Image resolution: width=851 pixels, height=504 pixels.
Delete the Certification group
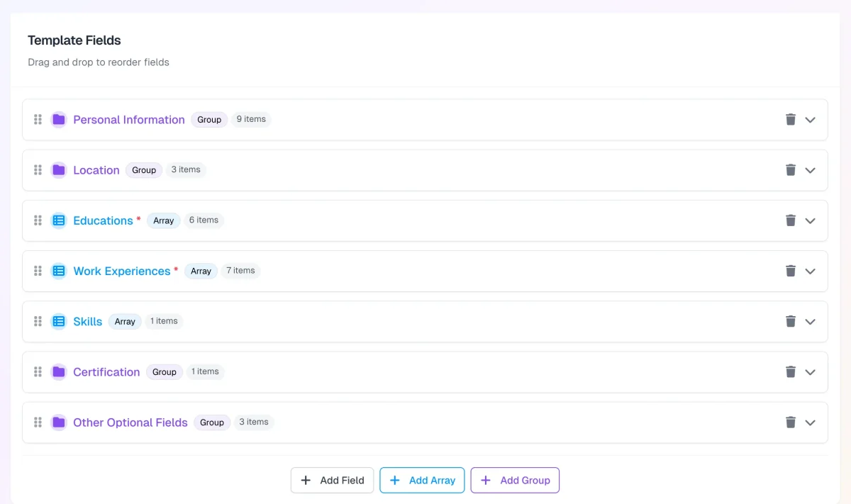(x=790, y=372)
